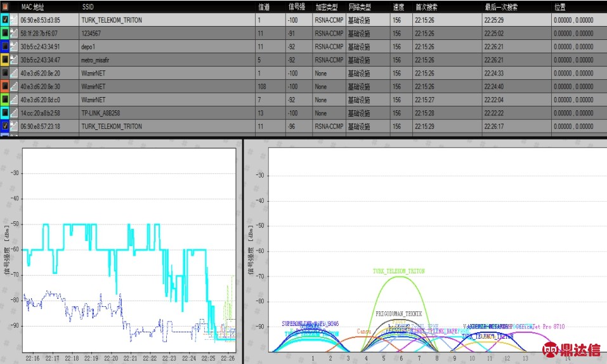The image size is (607, 364).
Task: Sort by the 加密类型 encryption column header
Action: [x=327, y=7]
